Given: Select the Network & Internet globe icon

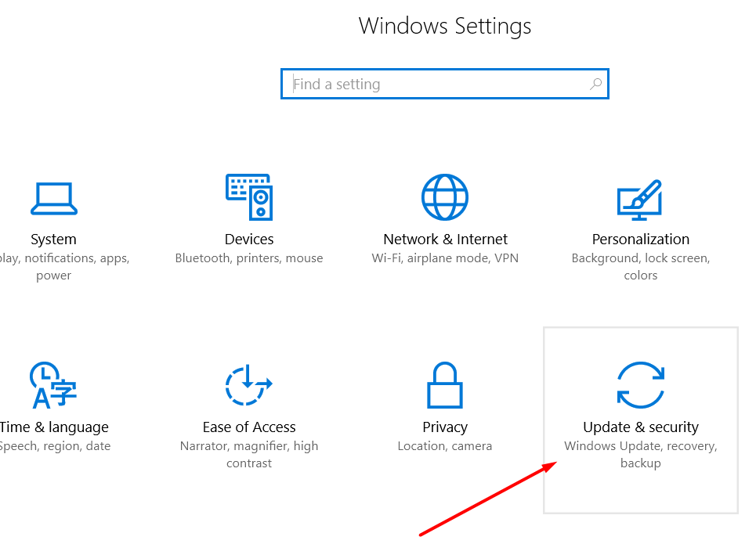Looking at the screenshot, I should [x=444, y=196].
